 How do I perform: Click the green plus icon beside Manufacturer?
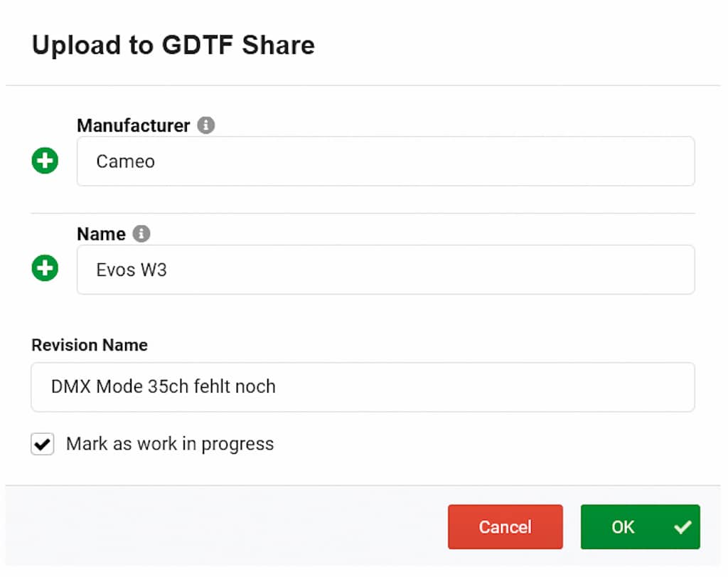coord(45,161)
